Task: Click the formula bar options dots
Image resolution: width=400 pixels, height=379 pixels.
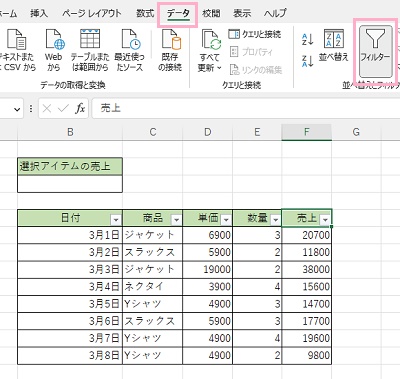Action: 31,108
